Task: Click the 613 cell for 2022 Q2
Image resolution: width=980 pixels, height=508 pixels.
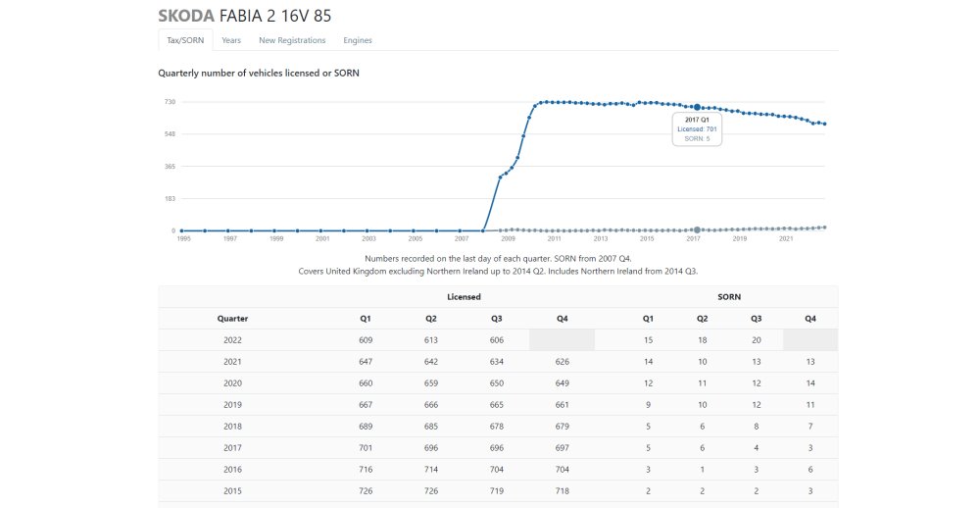Action: (431, 340)
